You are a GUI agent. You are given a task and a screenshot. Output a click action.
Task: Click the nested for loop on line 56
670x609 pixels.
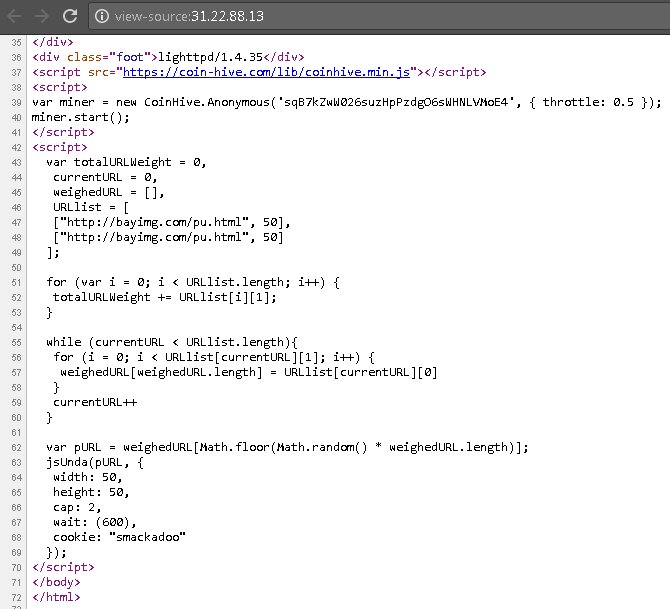[x=214, y=357]
